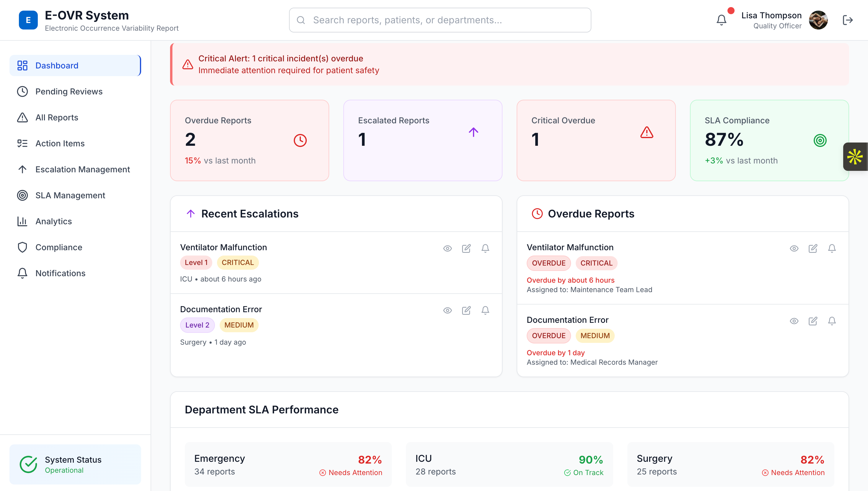Edit the overdue Documentation Error report

[813, 321]
